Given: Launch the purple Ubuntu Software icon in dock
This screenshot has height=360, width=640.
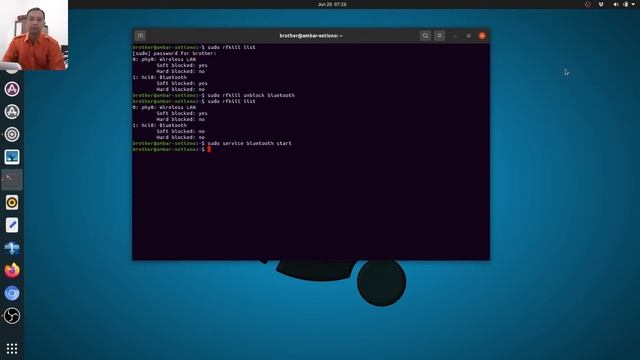Looking at the screenshot, I should (12, 89).
